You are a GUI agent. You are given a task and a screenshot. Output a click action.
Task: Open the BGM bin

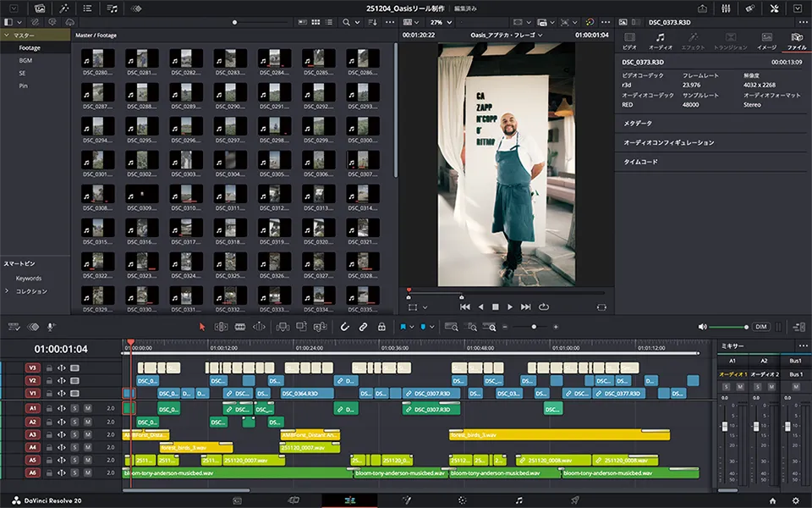click(25, 61)
